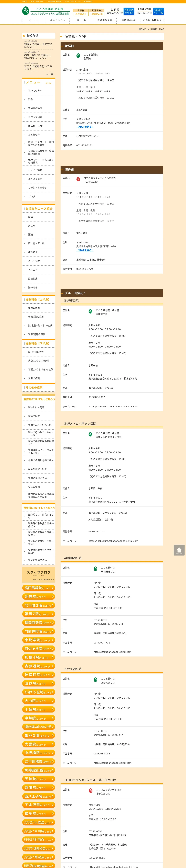186x868 pixels.
Task: Open ご予約・お問合せ in the top navigation
Action: pos(152,21)
